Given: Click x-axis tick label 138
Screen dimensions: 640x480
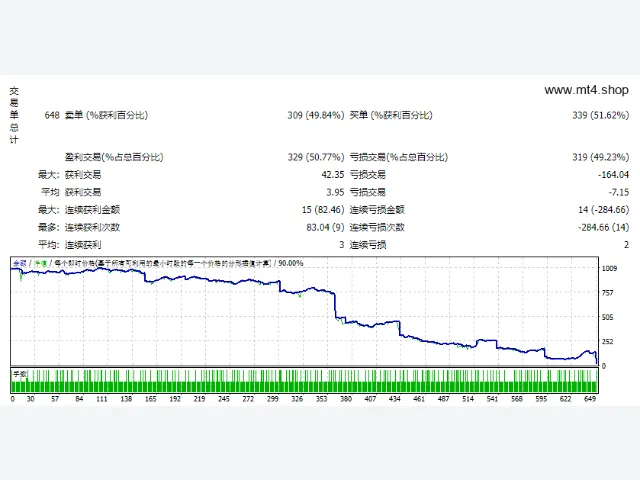Looking at the screenshot, I should click(x=126, y=399).
